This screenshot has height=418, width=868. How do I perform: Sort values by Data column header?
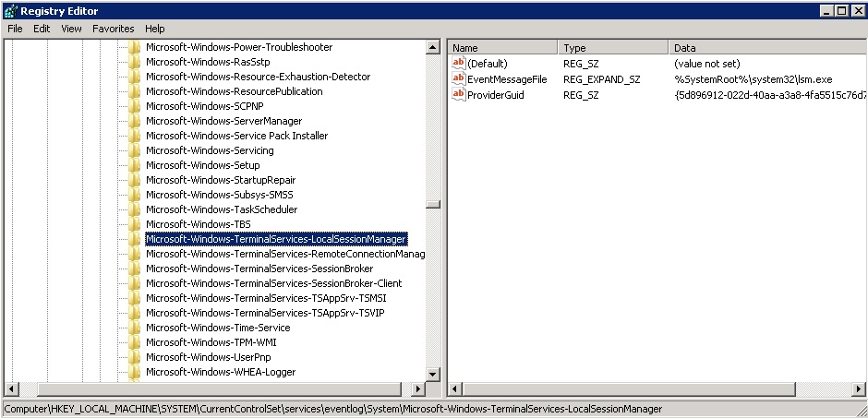point(767,48)
